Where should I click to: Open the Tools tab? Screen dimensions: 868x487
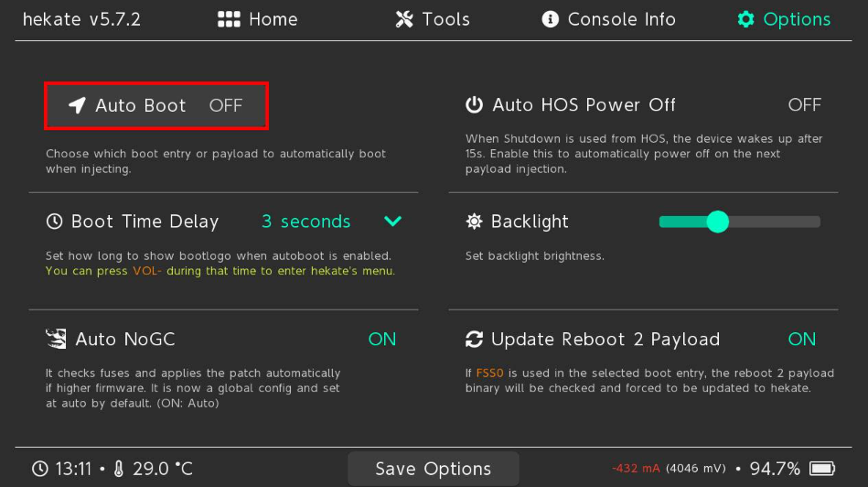[x=433, y=19]
